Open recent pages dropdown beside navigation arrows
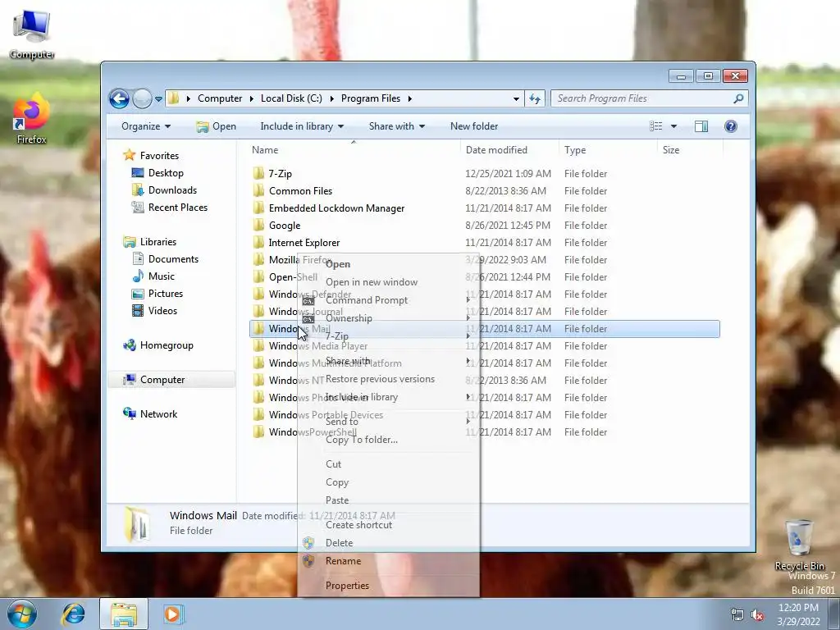Screen dimensions: 840x630 [158, 99]
